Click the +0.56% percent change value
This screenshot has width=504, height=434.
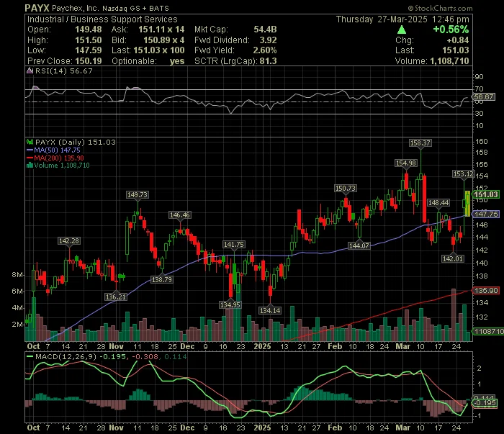451,30
